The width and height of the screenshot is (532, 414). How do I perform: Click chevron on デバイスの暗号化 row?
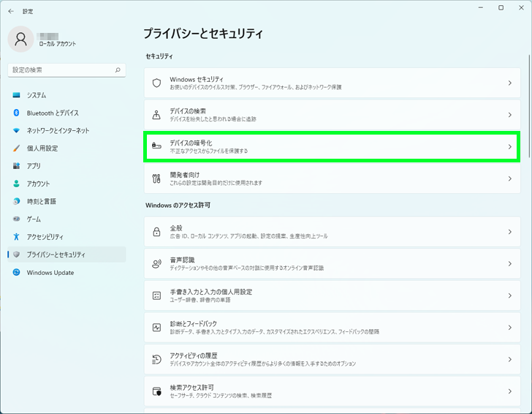509,147
